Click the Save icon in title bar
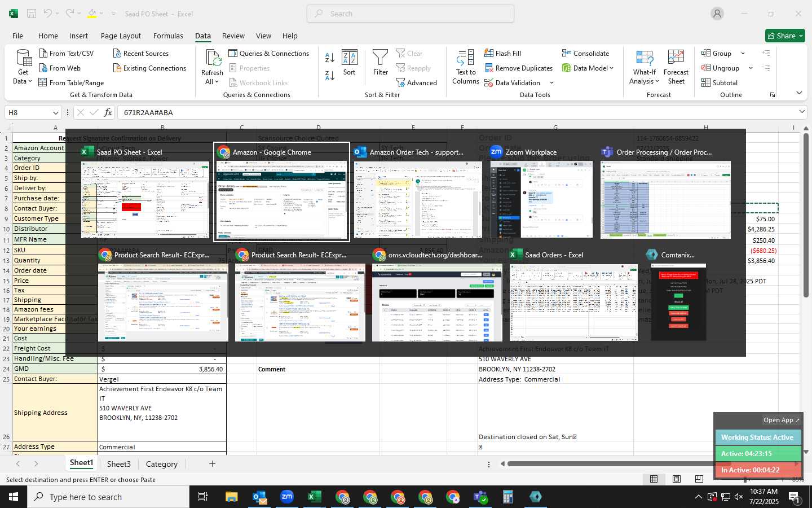Viewport: 812px width, 508px height. coord(32,14)
